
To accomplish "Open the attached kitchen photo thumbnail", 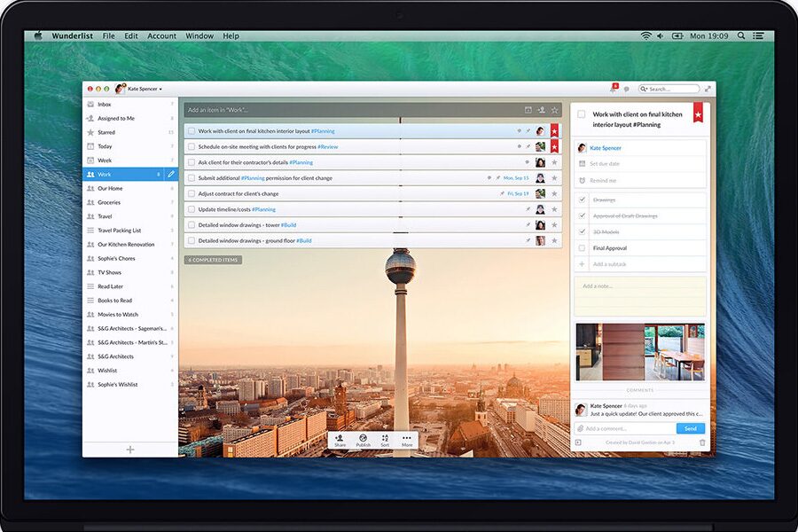I will tap(640, 352).
